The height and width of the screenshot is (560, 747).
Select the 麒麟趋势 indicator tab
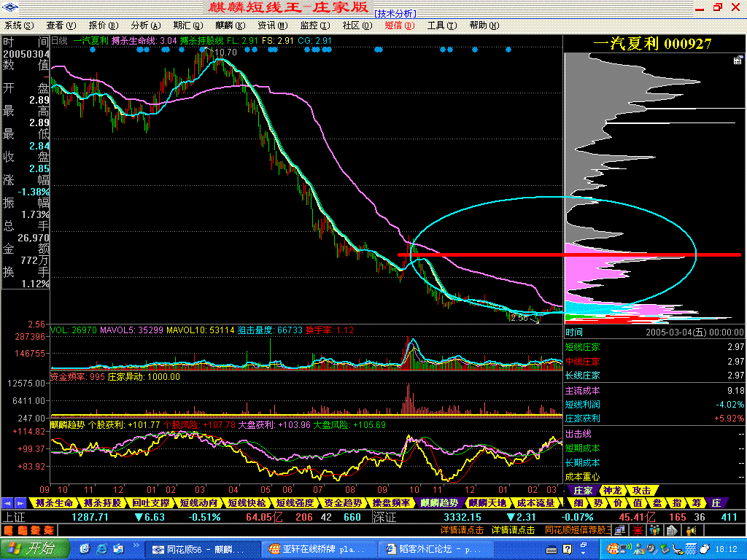click(x=440, y=503)
